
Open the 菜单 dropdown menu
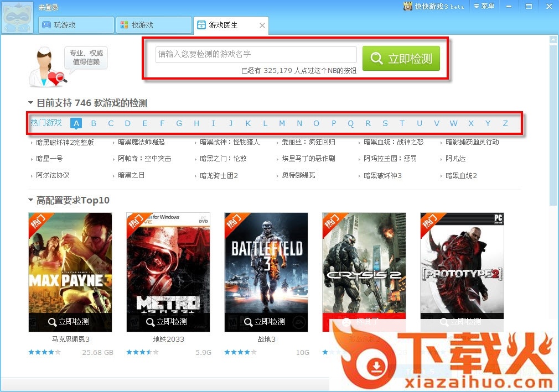coord(484,6)
